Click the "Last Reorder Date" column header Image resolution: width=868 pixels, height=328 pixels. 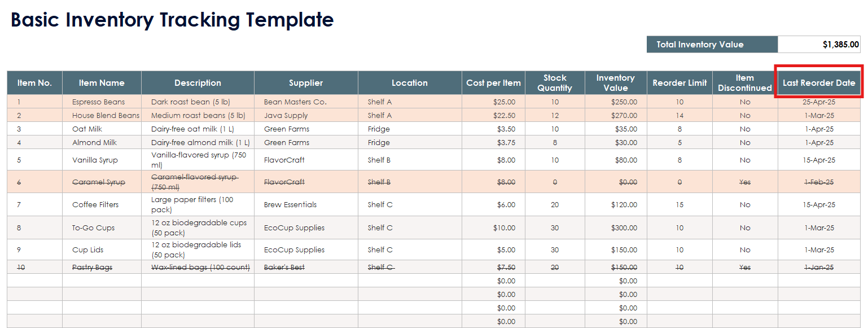819,83
